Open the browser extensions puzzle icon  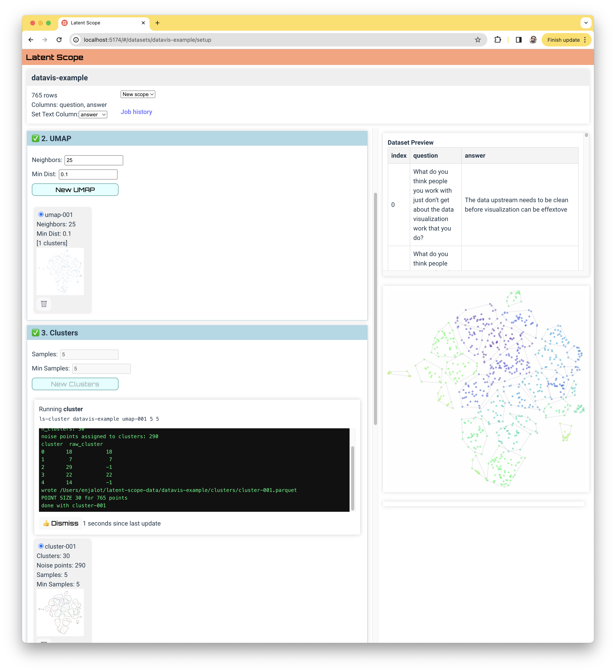coord(497,40)
